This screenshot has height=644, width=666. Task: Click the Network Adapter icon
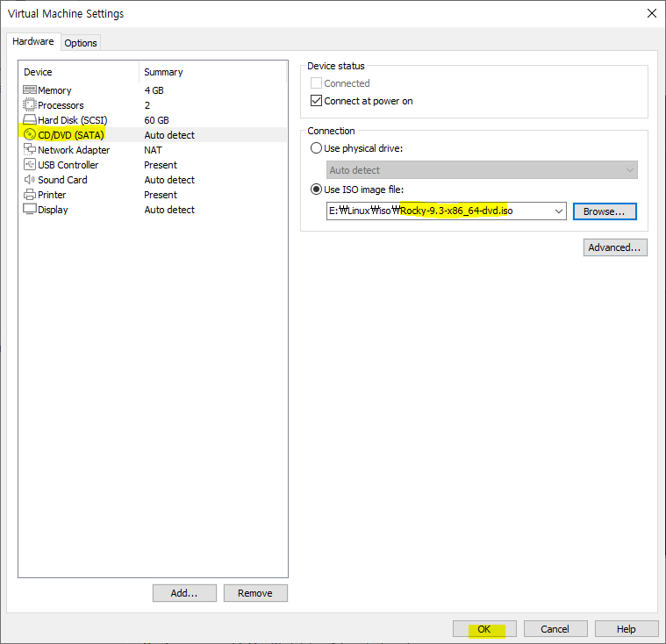[x=30, y=149]
